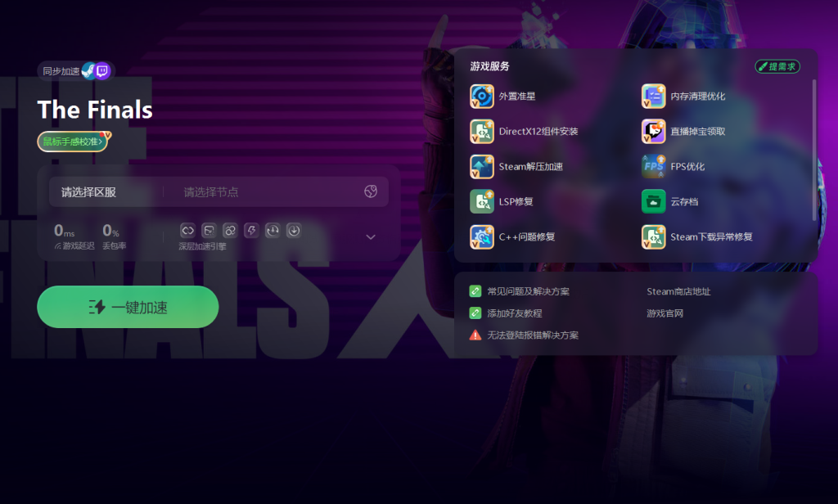Open the 云存档 cloud save service
838x504 pixels.
click(x=670, y=201)
